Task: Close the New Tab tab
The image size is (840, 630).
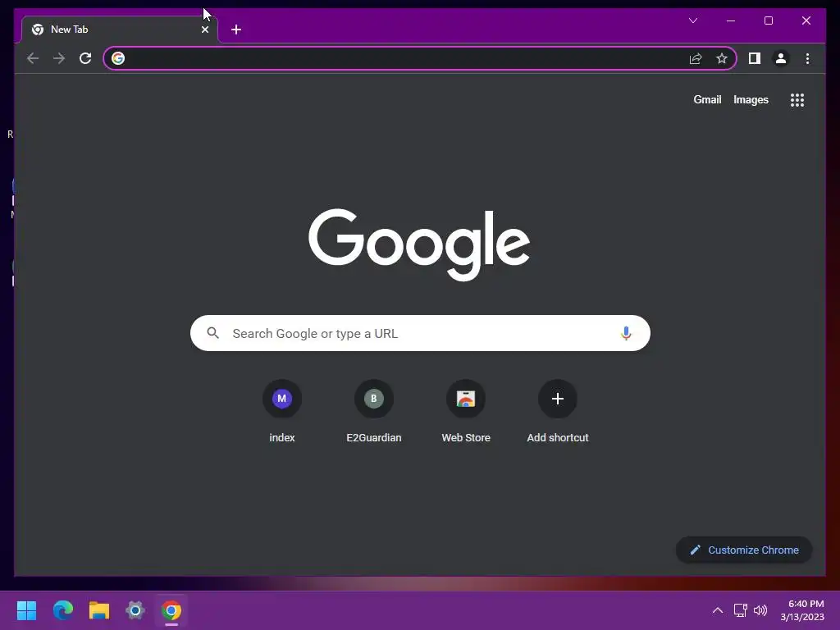Action: click(204, 30)
